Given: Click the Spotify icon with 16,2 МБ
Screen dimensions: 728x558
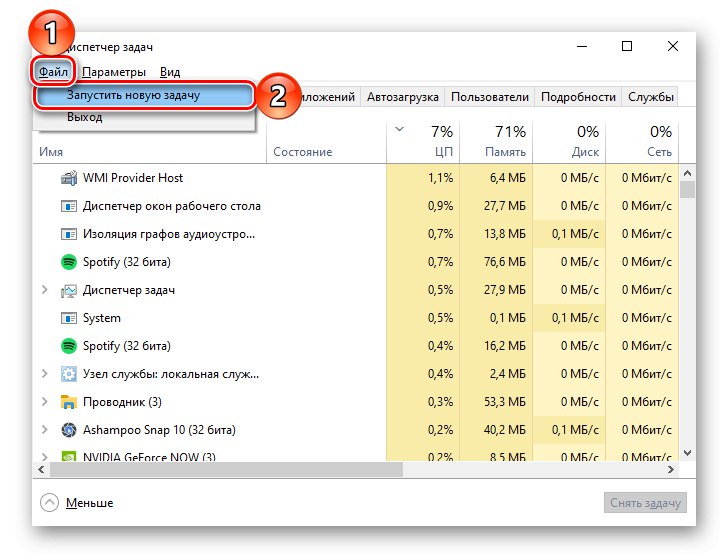Looking at the screenshot, I should (69, 346).
